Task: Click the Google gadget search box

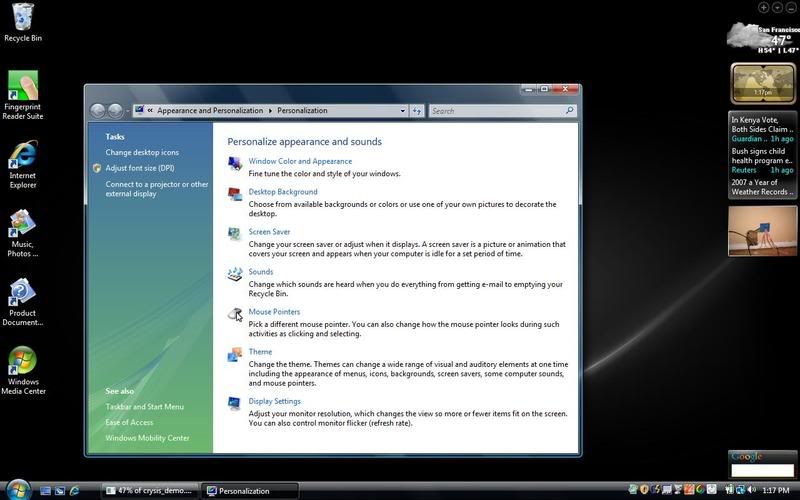Action: [762, 470]
